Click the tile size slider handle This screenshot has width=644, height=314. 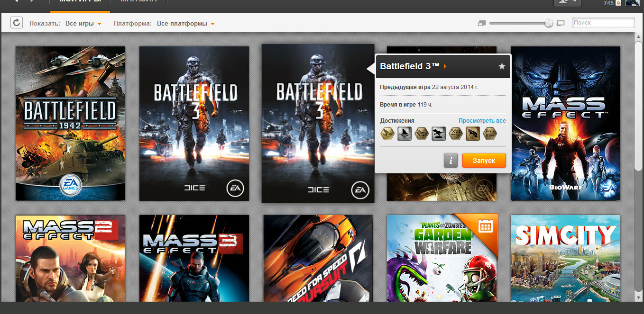point(549,23)
